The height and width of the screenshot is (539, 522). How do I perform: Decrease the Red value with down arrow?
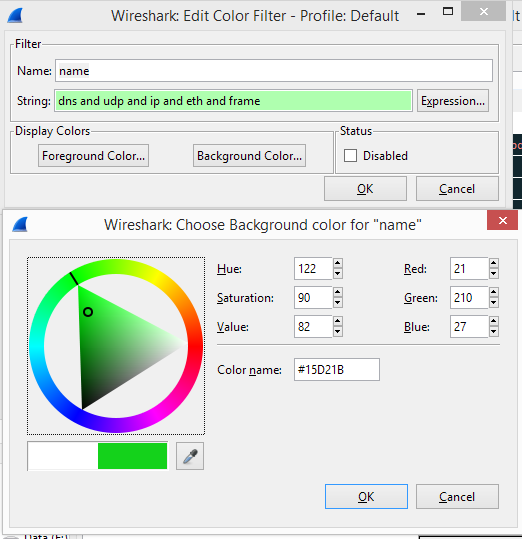coord(494,274)
